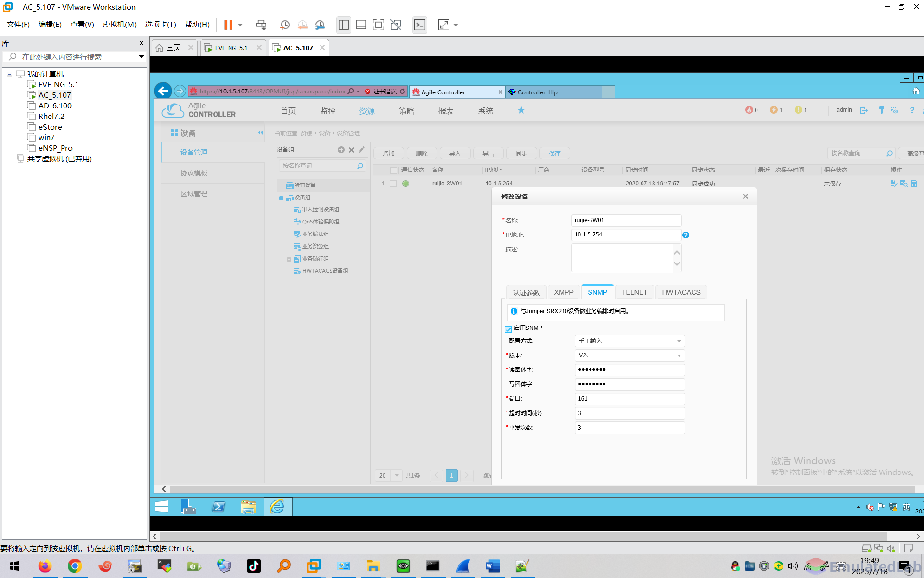Click the edit device group pencil icon
This screenshot has height=578, width=924.
click(361, 150)
